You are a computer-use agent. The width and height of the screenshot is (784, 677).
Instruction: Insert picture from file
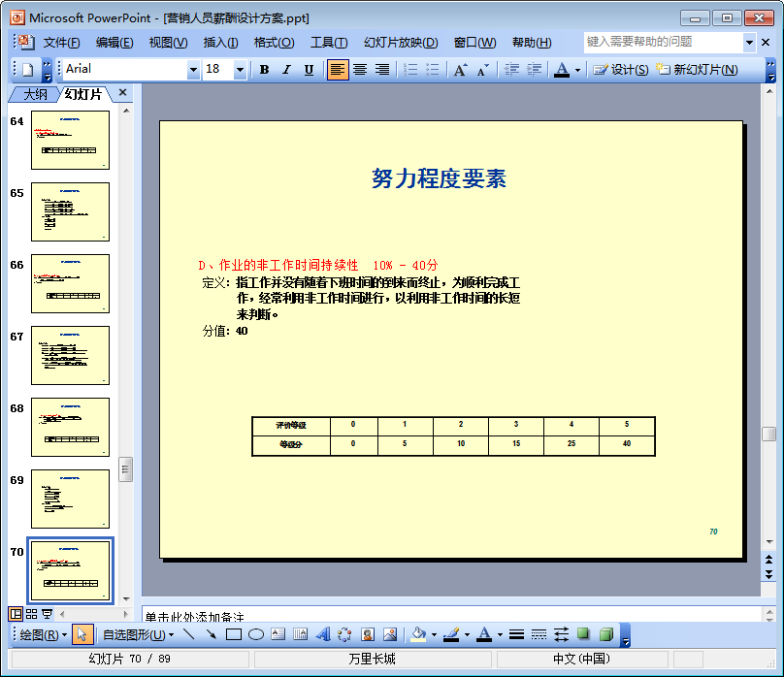390,635
